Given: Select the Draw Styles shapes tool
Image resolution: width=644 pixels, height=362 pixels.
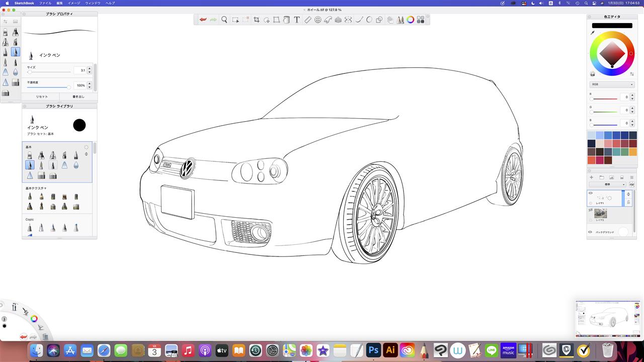Looking at the screenshot, I should point(379,20).
